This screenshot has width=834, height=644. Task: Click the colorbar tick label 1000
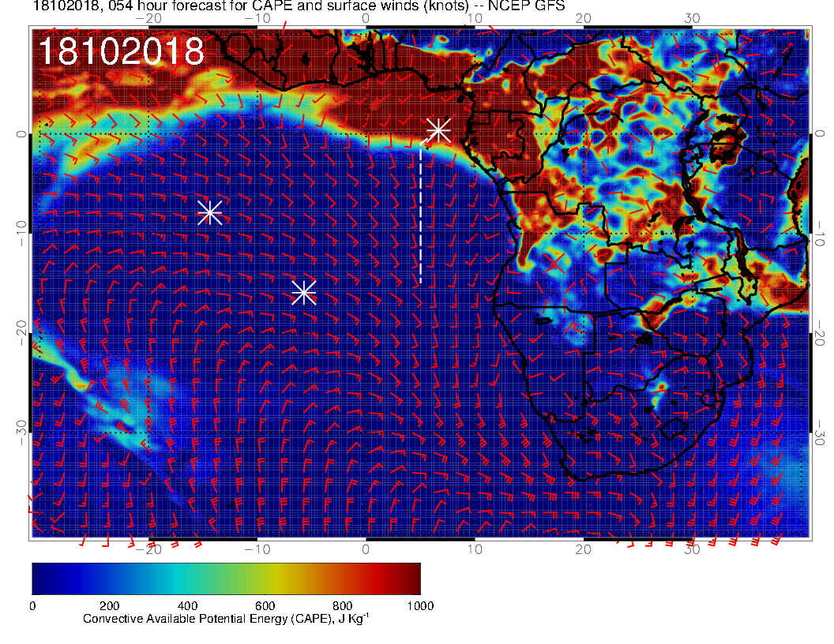click(420, 606)
